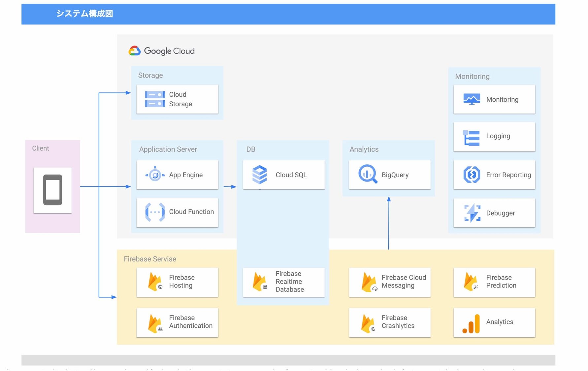
Task: Click the 'Monitoring' group heading
Action: click(472, 76)
